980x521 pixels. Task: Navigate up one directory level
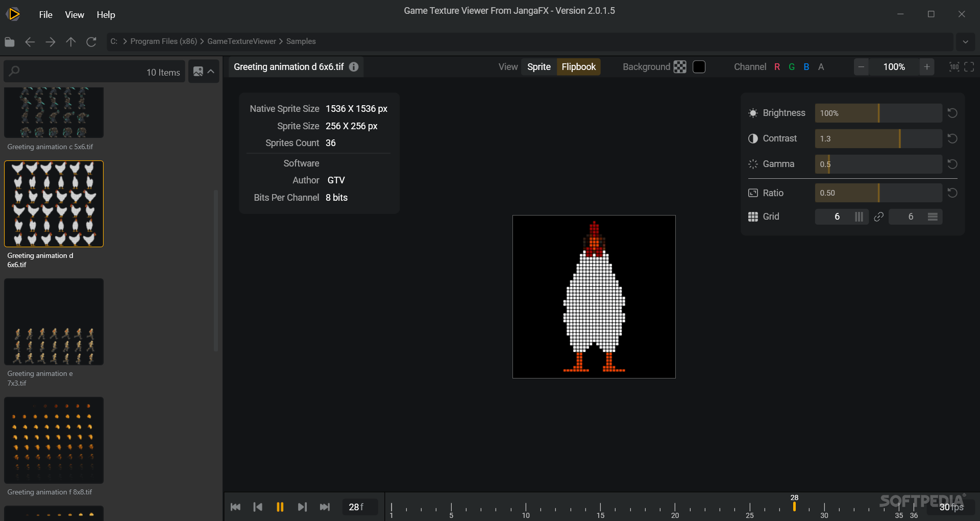70,42
